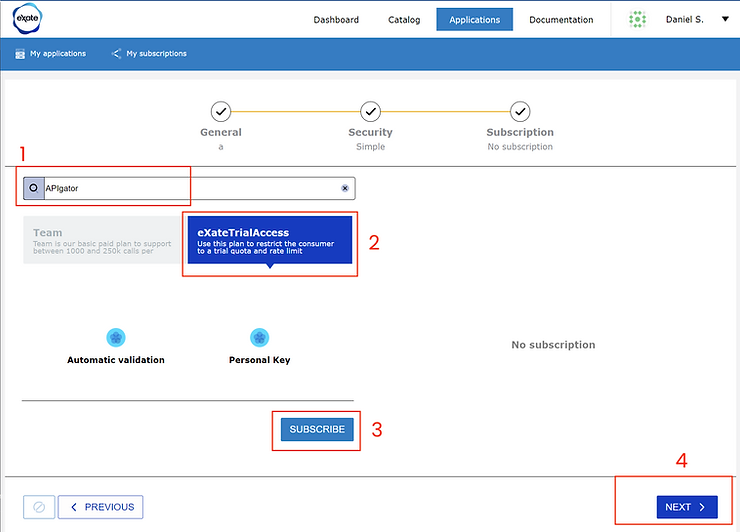
Task: Select the Applications tab
Action: (x=474, y=20)
